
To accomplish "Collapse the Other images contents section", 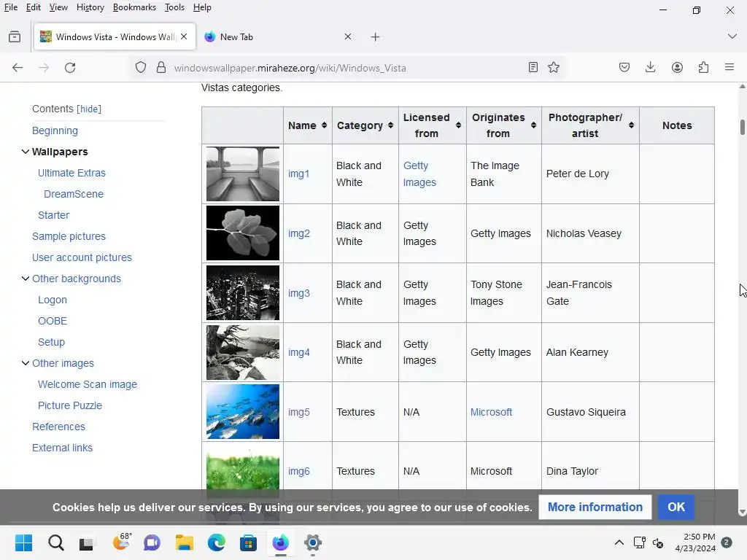I will pyautogui.click(x=26, y=363).
